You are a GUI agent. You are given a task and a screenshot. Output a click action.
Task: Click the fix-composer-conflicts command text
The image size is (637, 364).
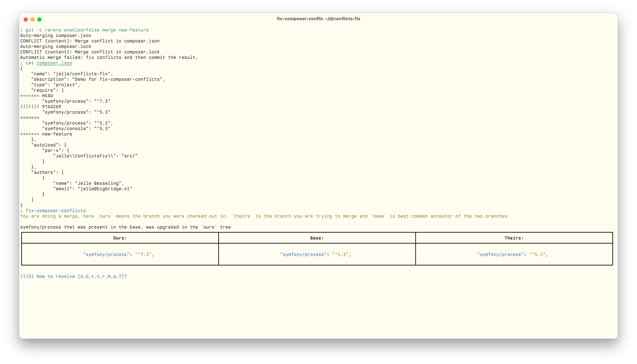click(x=56, y=210)
